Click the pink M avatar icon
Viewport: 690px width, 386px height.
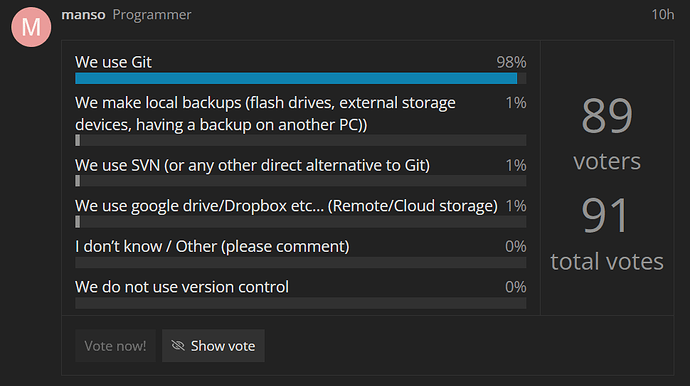tap(31, 27)
